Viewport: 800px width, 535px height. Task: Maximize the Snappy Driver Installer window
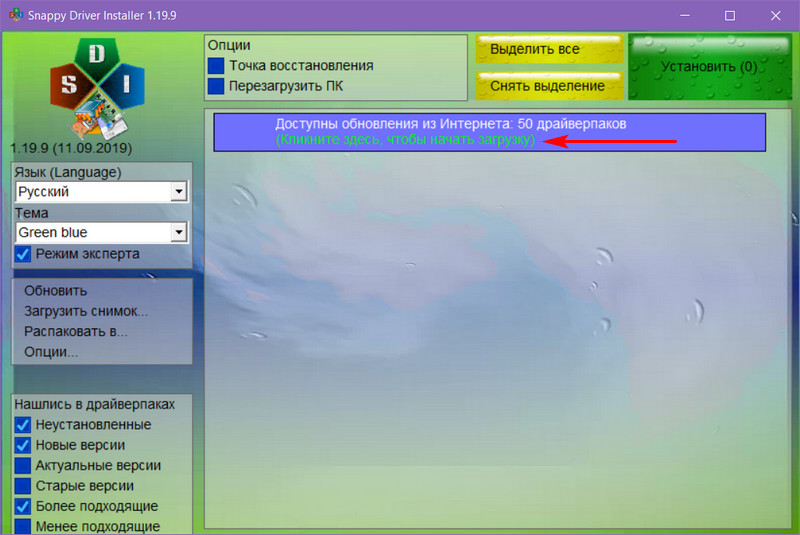click(x=730, y=16)
